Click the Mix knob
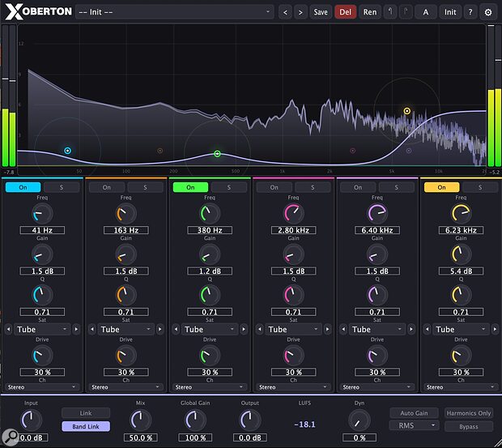 [140, 420]
